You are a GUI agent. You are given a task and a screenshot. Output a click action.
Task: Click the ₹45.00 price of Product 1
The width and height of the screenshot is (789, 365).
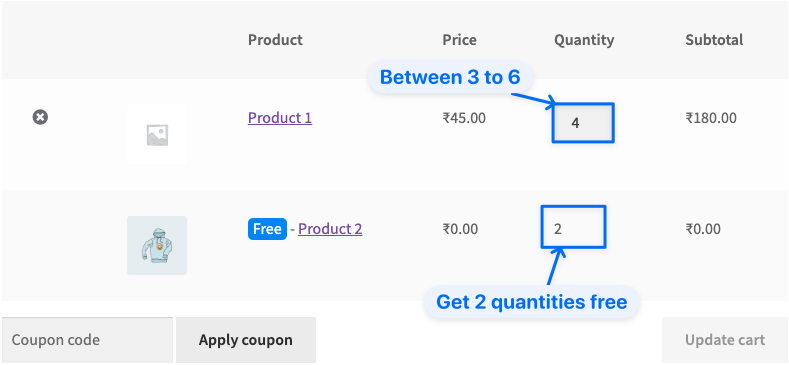click(464, 118)
